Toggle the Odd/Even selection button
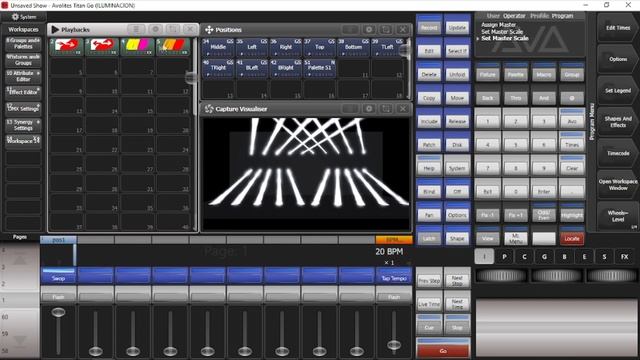The width and height of the screenshot is (640, 360). [x=544, y=213]
